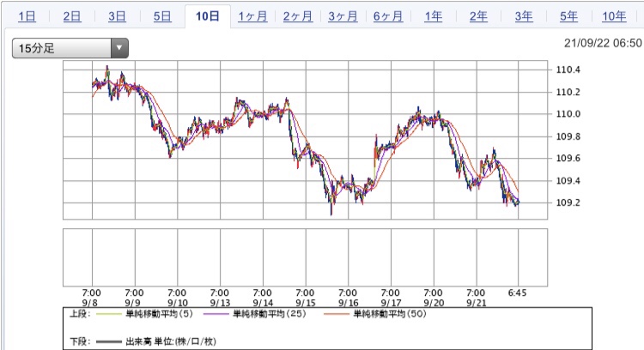Click the 7:00 9/8 time axis label
This screenshot has height=350, width=644.
tap(91, 298)
